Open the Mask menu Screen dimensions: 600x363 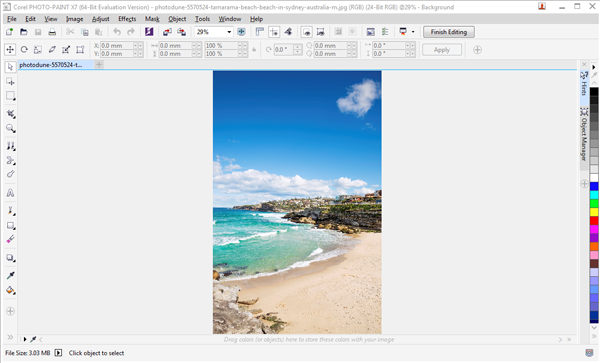click(x=152, y=19)
